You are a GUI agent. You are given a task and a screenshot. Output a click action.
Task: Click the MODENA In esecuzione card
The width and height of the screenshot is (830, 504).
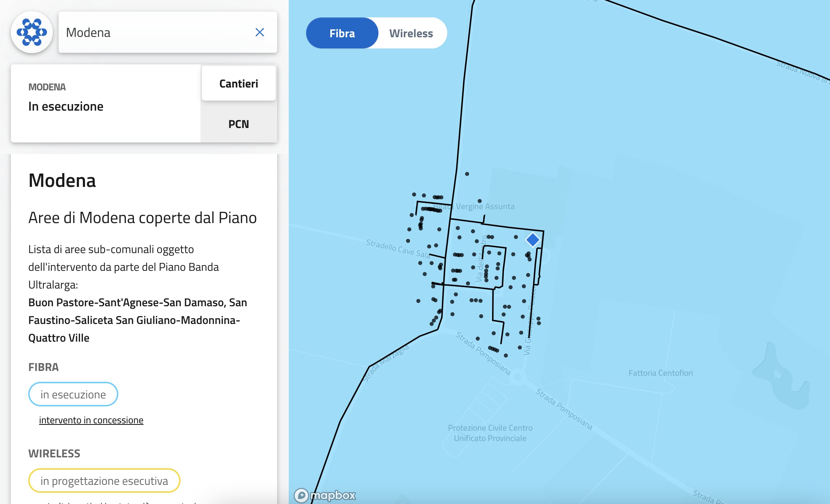[106, 103]
